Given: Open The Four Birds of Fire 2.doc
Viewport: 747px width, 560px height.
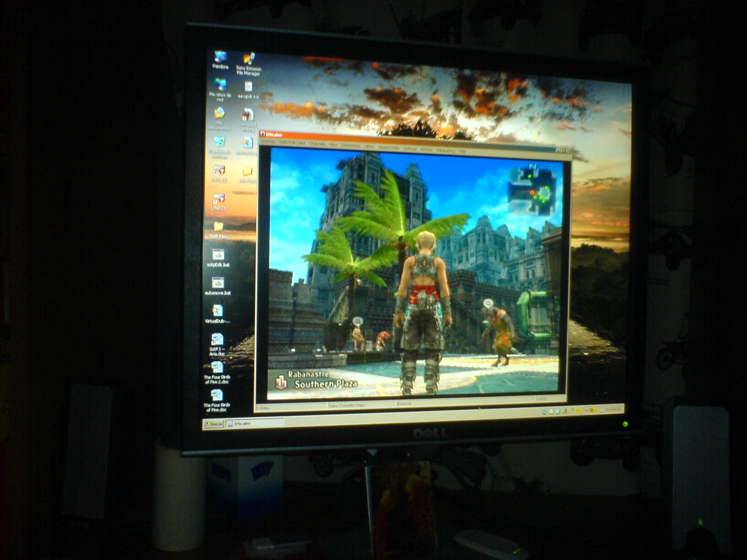Looking at the screenshot, I should [x=217, y=373].
